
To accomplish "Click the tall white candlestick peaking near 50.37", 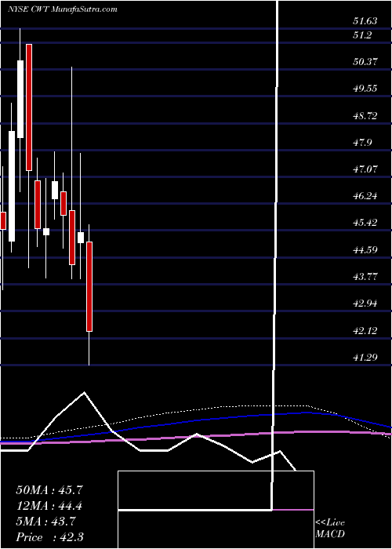I will pos(20,99).
